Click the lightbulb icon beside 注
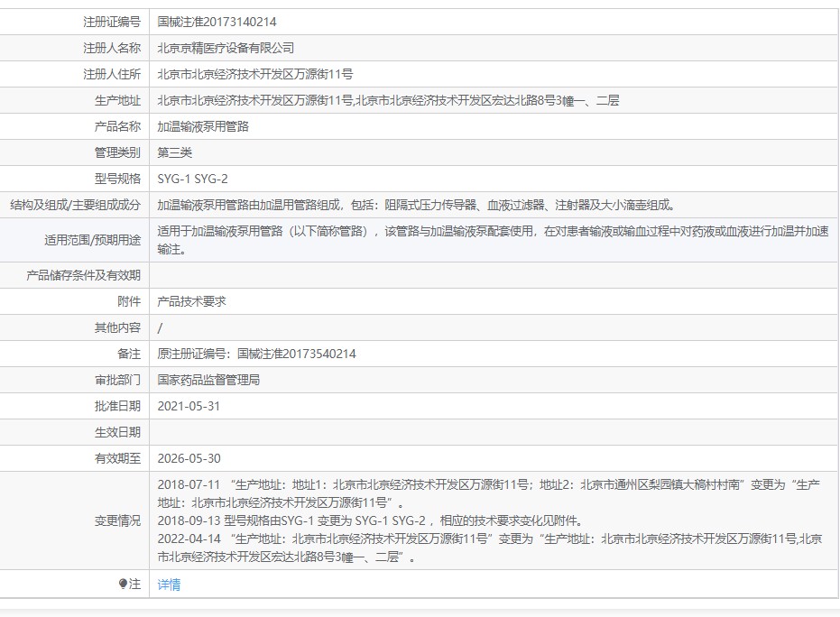This screenshot has width=840, height=617. tap(123, 584)
